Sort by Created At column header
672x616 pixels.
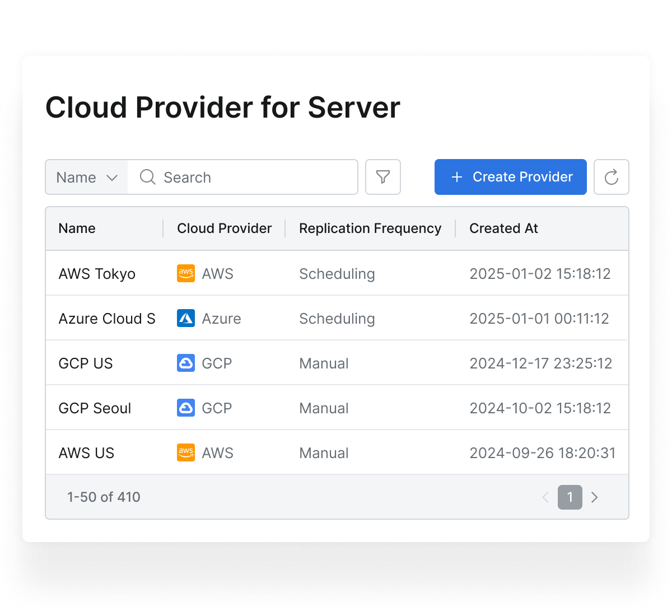[503, 228]
